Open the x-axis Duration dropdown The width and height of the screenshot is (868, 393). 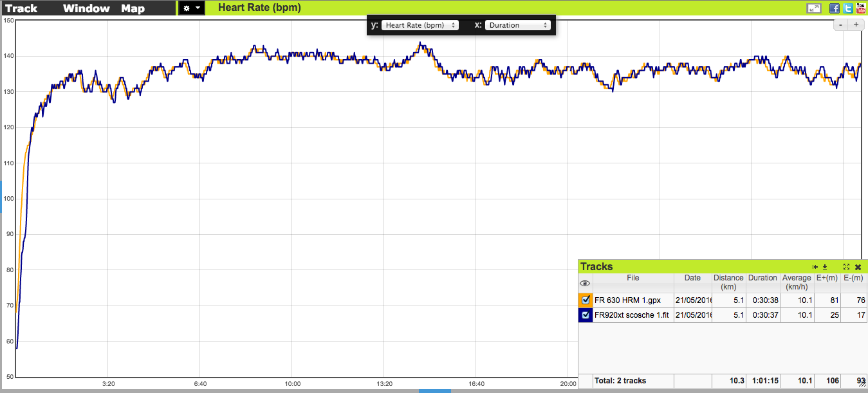tap(518, 25)
